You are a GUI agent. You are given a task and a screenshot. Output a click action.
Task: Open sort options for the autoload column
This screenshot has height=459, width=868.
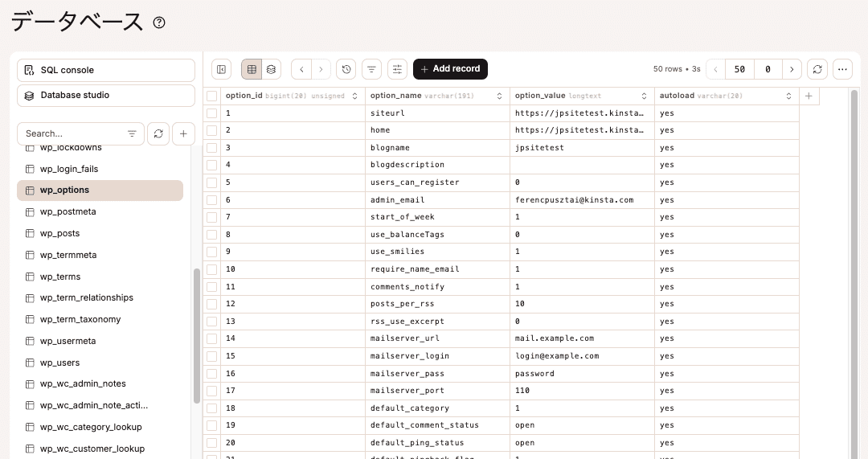tap(788, 96)
